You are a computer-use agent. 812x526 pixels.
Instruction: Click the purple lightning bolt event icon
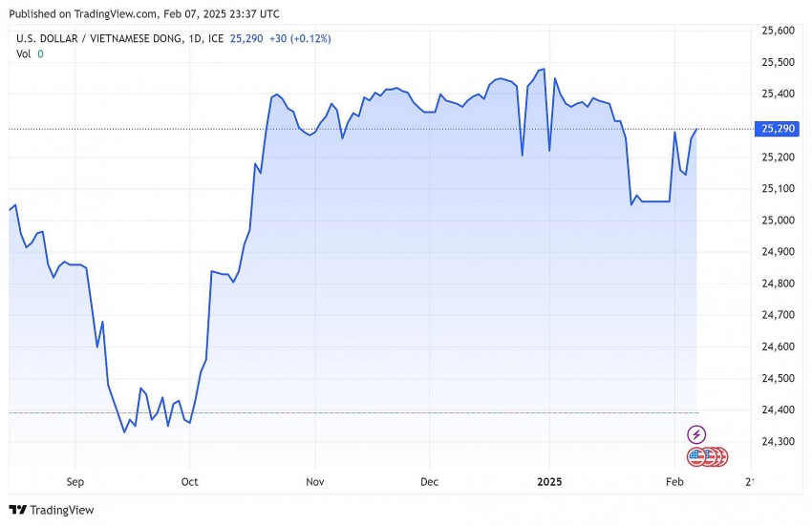click(696, 434)
